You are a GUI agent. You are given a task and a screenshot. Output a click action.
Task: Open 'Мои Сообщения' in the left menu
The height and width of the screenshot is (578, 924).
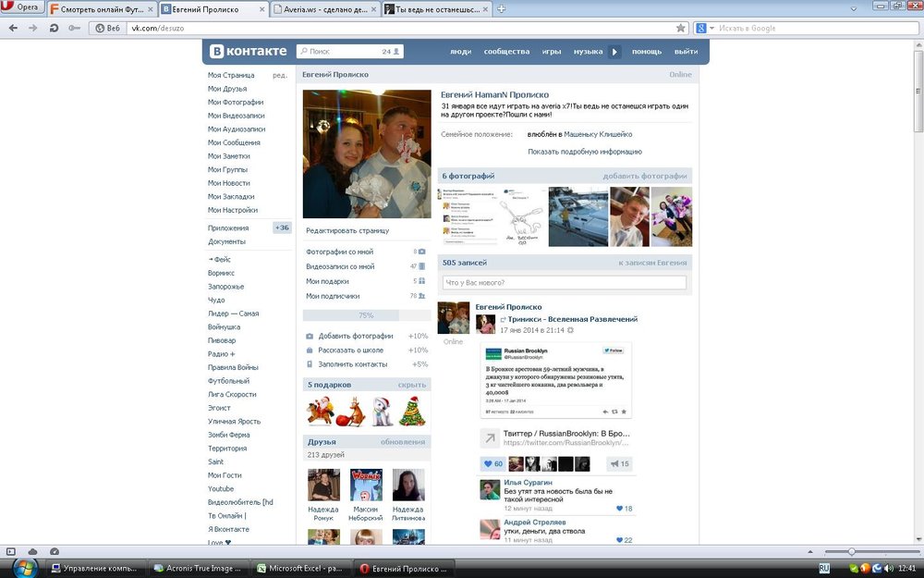point(234,142)
